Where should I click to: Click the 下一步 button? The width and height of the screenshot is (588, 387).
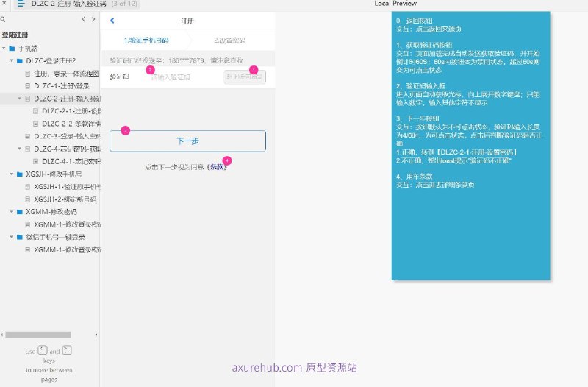coord(188,141)
